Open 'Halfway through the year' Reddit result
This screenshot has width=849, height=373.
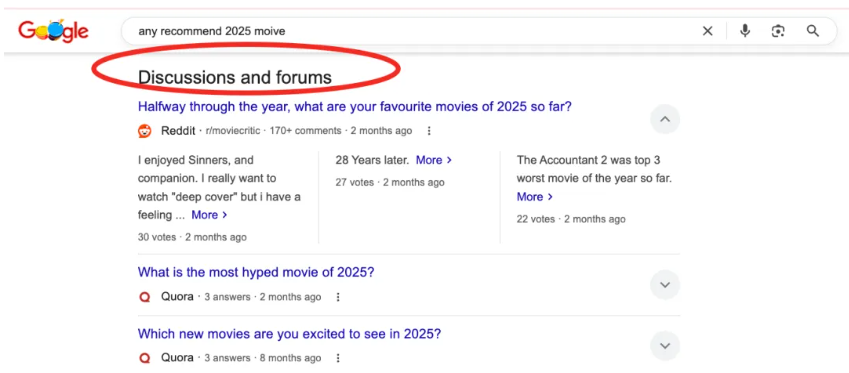point(355,106)
